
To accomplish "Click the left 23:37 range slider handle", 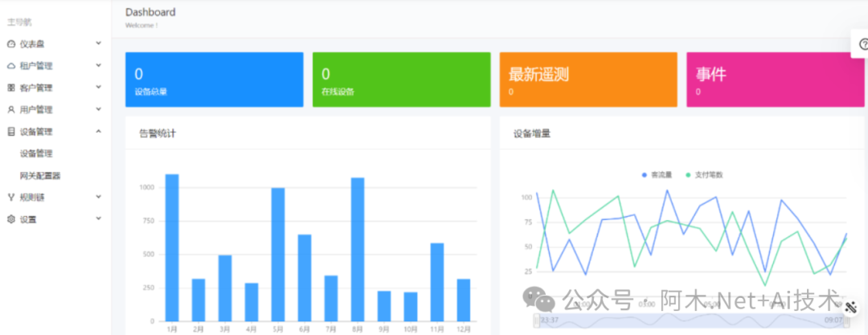I will pos(536,321).
